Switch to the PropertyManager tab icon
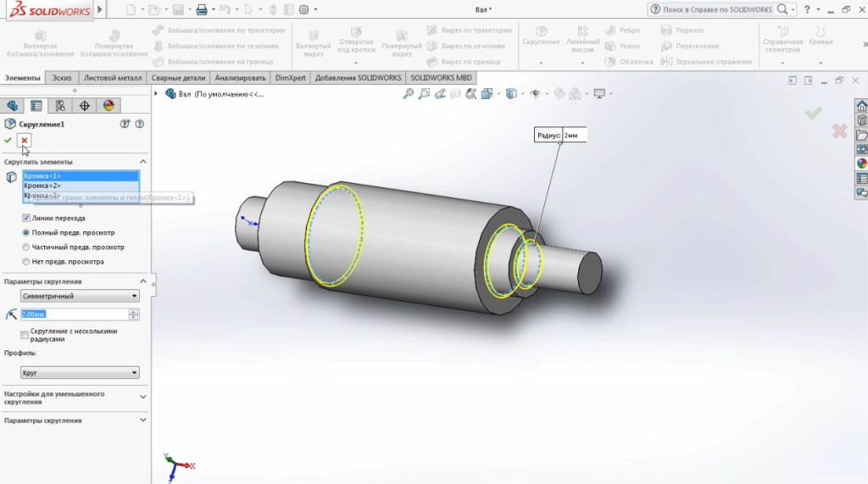The height and width of the screenshot is (484, 868). click(x=36, y=105)
